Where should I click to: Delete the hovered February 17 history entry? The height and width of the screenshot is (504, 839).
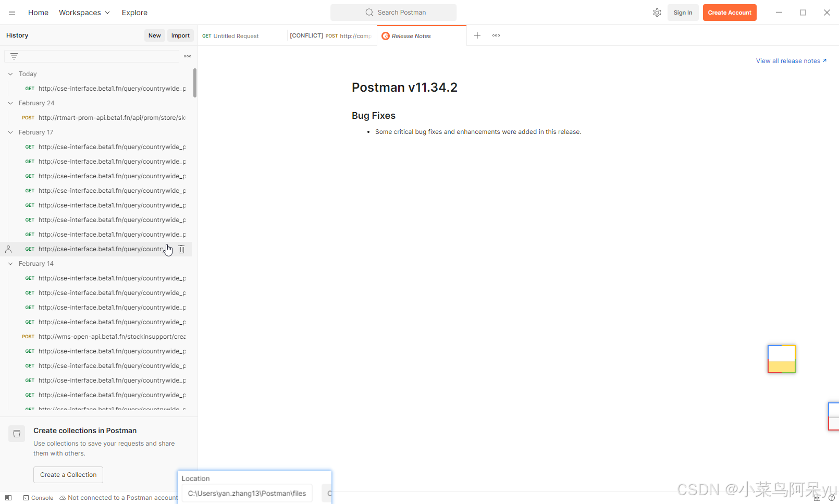pos(181,249)
